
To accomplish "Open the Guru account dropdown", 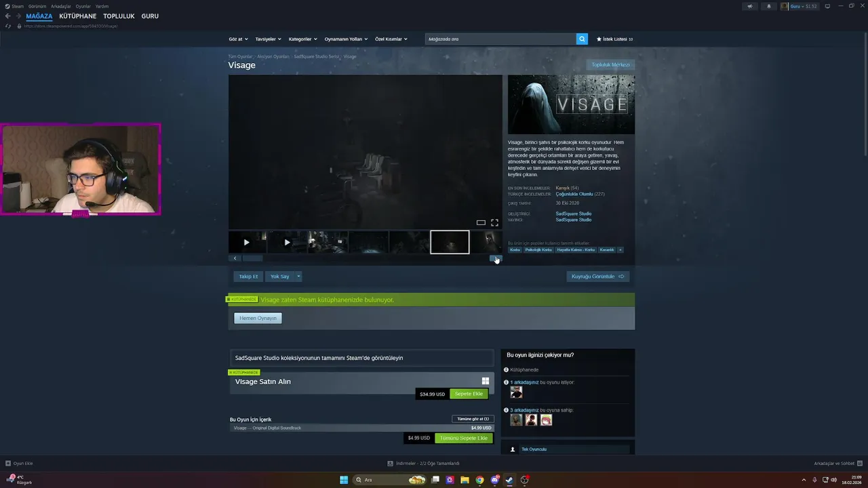I will point(799,6).
